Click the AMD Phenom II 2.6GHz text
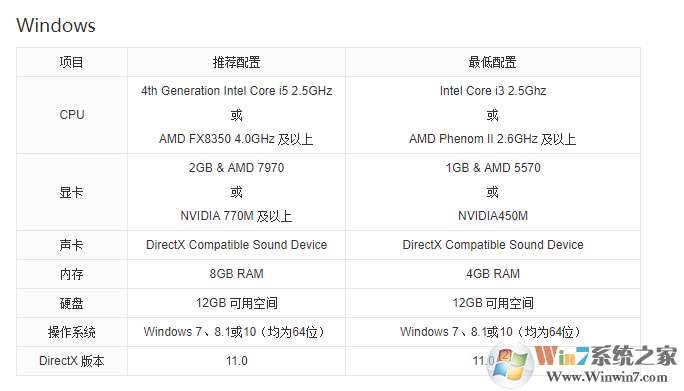684x391 pixels. 473,139
